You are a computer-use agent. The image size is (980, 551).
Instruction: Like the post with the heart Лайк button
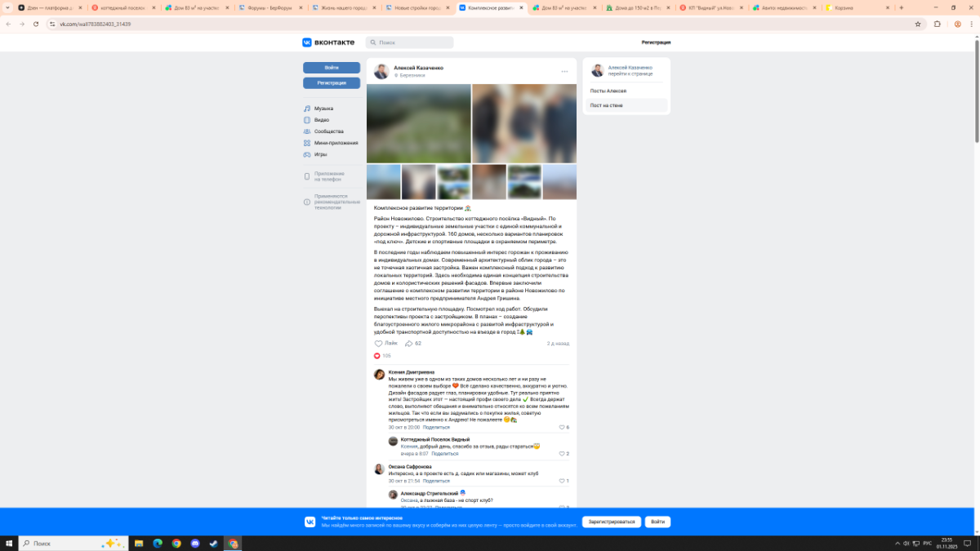click(x=379, y=344)
